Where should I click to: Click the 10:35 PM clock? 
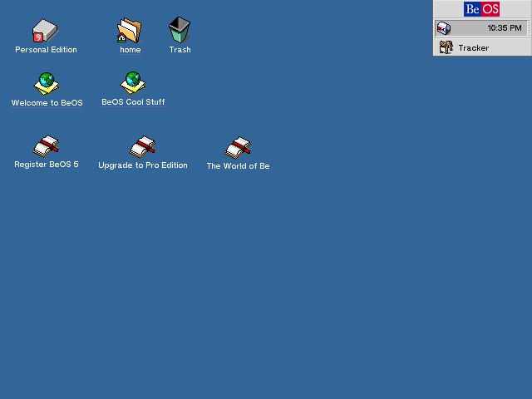point(505,28)
